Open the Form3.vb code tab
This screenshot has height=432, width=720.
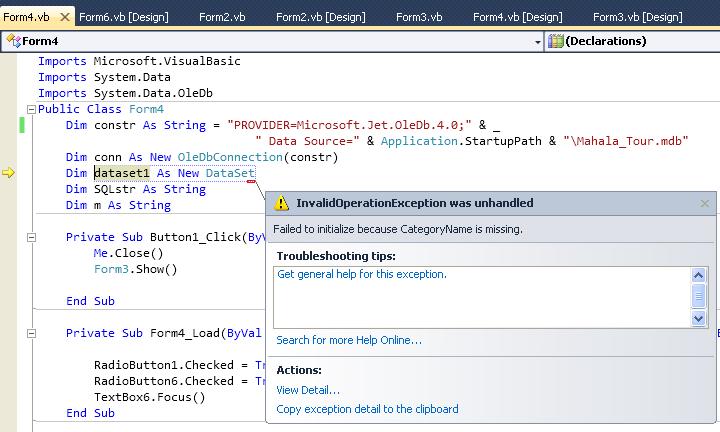[419, 17]
